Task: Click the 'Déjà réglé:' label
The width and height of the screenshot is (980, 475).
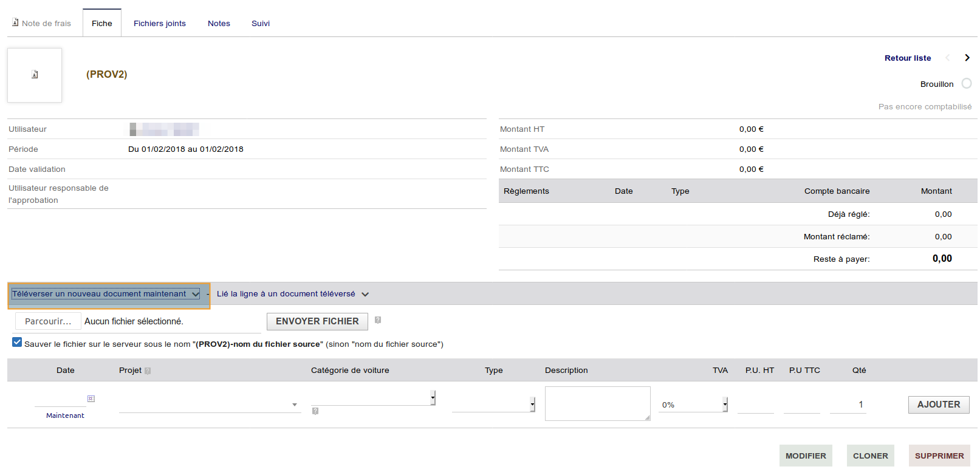Action: click(849, 214)
